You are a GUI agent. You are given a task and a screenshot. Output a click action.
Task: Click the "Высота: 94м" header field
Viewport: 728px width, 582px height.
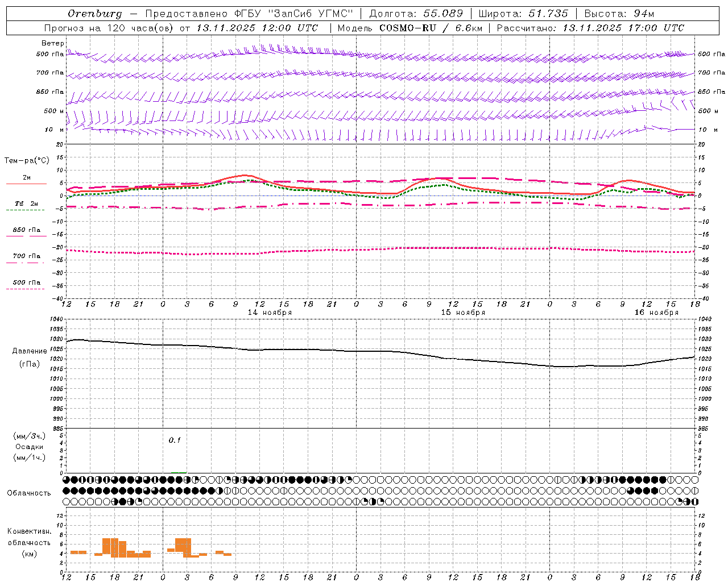coord(619,14)
